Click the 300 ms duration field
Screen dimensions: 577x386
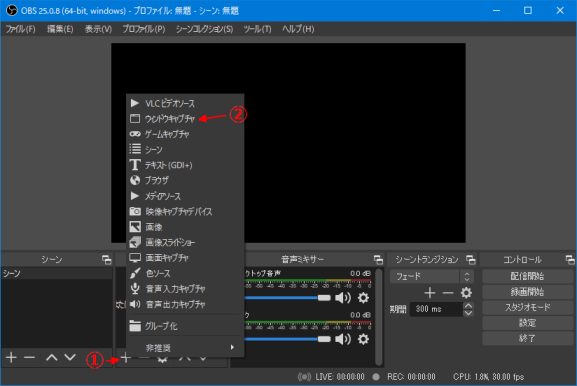(436, 309)
